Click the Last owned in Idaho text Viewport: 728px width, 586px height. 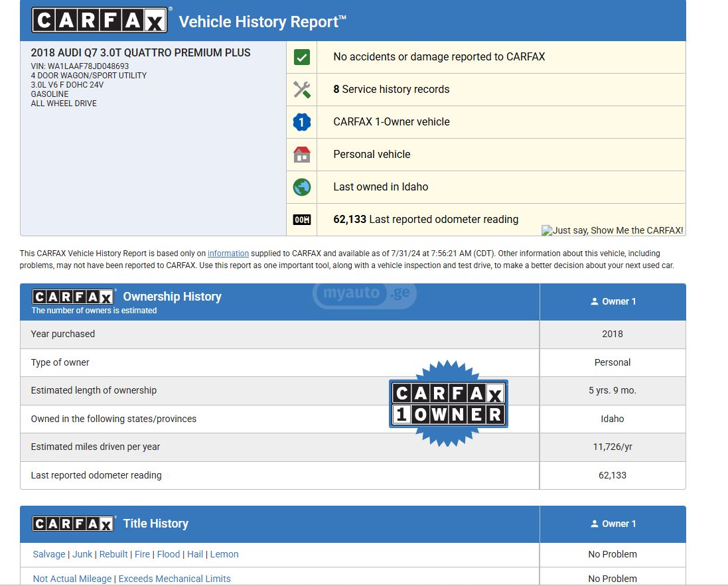tap(381, 187)
